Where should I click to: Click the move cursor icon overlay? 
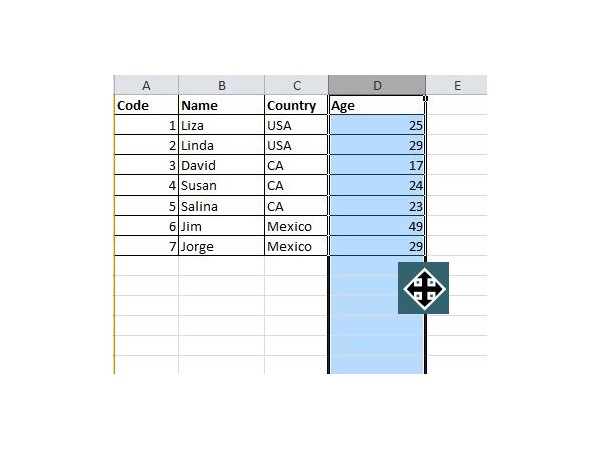tap(423, 288)
